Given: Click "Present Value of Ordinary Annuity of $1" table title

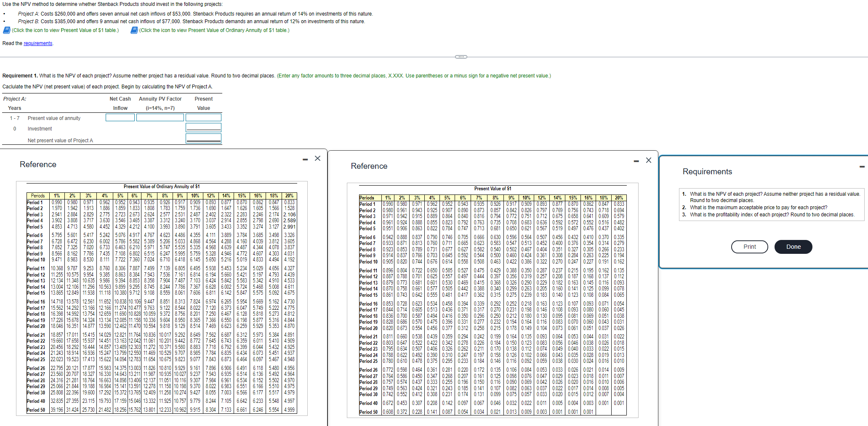Looking at the screenshot, I should click(x=162, y=186).
